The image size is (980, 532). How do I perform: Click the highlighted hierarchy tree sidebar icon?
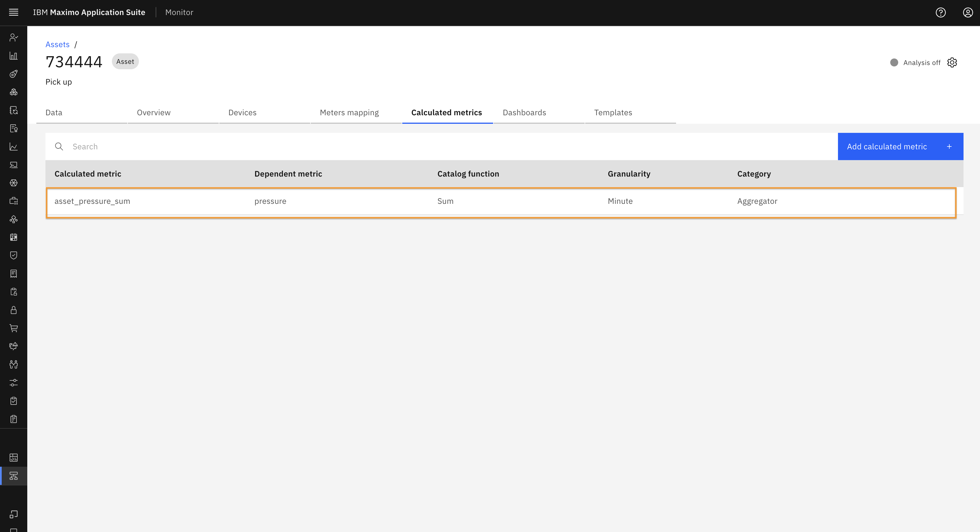coord(14,476)
